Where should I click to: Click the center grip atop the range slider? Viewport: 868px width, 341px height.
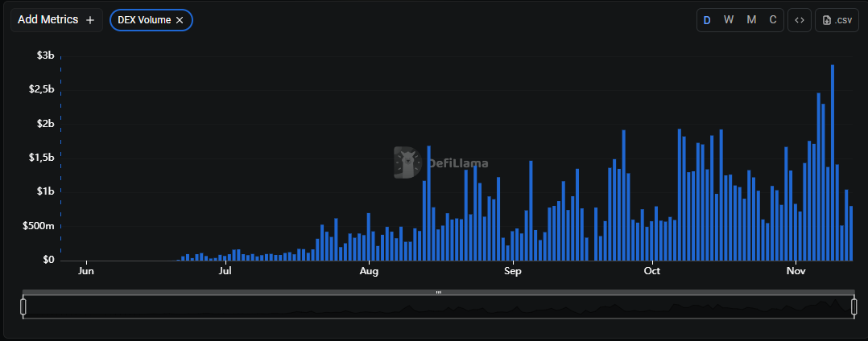pos(439,292)
